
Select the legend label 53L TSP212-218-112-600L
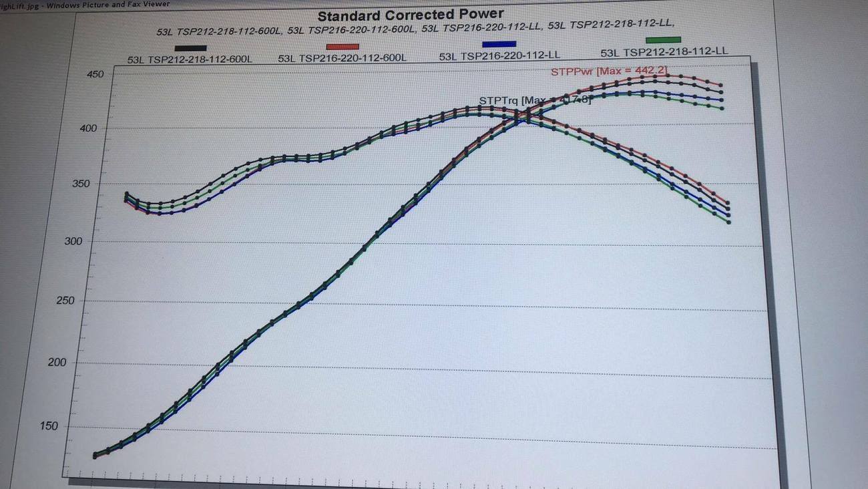190,59
